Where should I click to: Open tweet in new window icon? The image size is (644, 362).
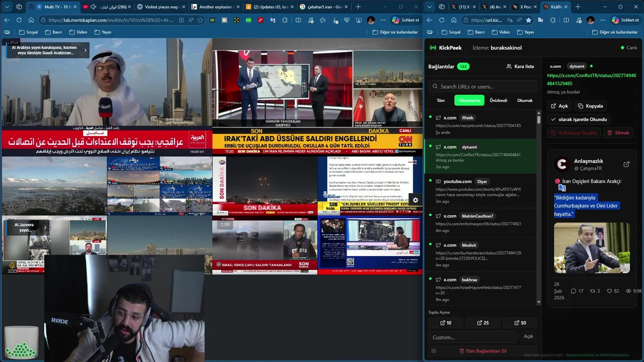click(x=626, y=164)
